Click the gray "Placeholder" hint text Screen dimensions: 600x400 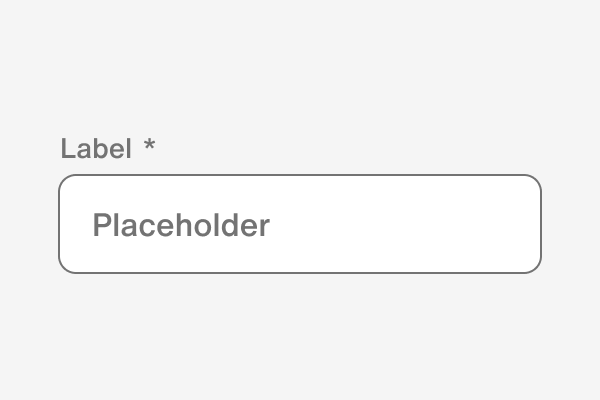click(x=180, y=225)
